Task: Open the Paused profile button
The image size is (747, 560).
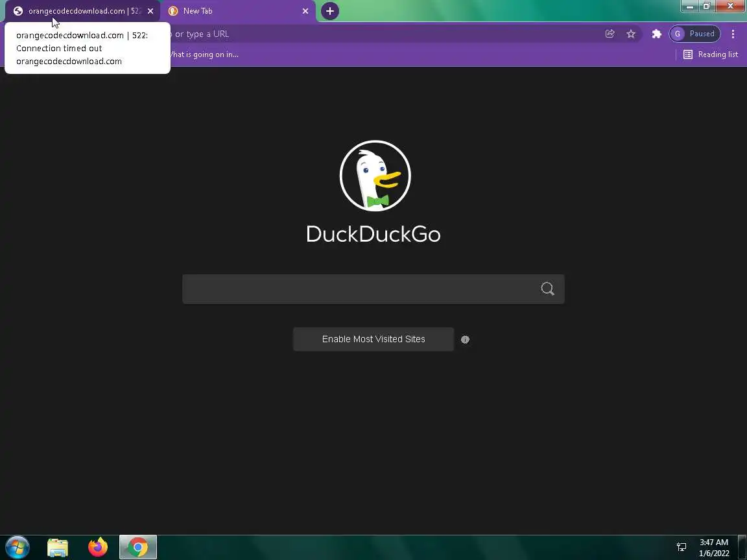Action: (x=694, y=34)
